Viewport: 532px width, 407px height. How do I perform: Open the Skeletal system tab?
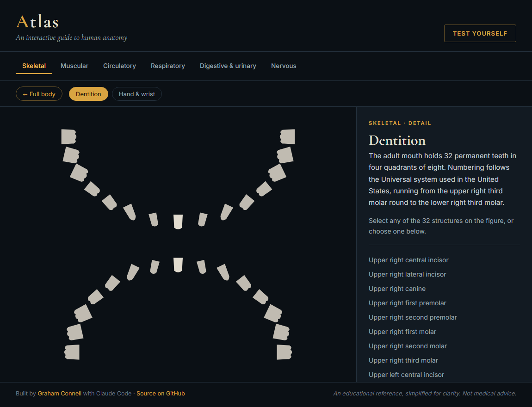pyautogui.click(x=34, y=66)
